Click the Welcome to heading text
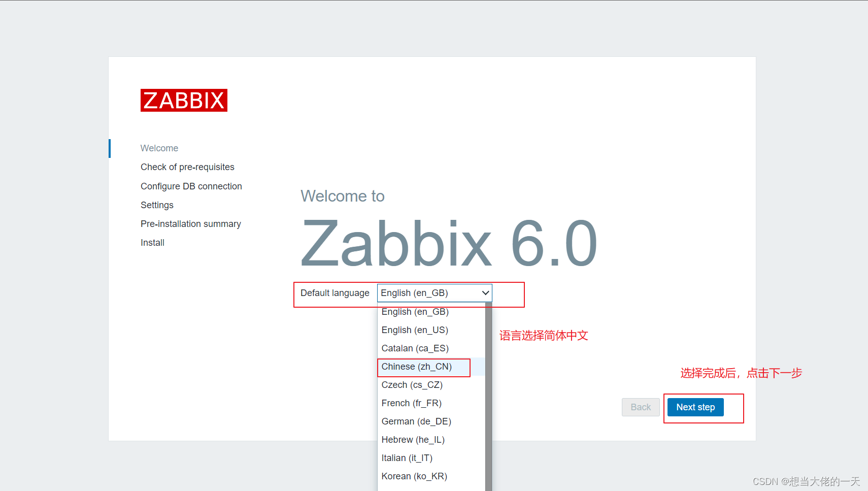 click(343, 196)
